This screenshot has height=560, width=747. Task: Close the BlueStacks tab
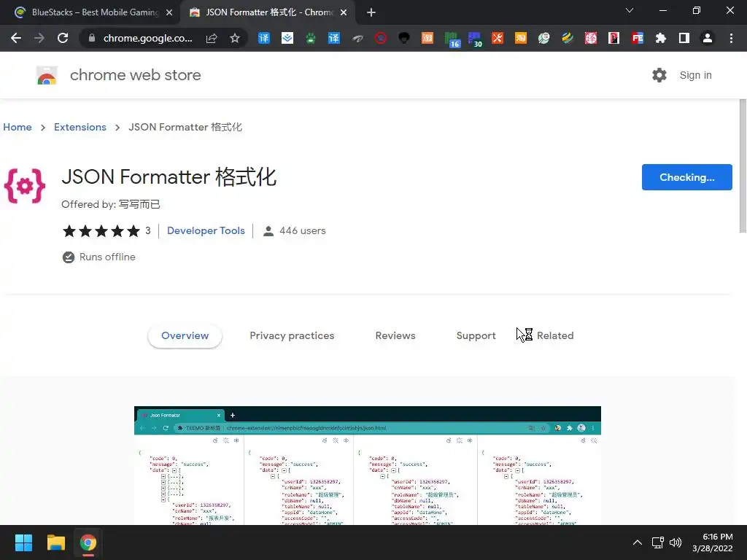[x=169, y=12]
